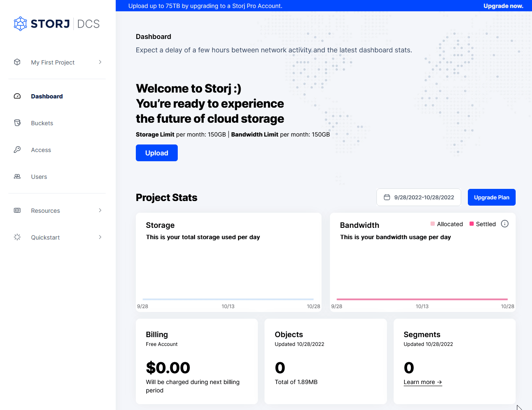Expand the My First Project chevron

(100, 62)
